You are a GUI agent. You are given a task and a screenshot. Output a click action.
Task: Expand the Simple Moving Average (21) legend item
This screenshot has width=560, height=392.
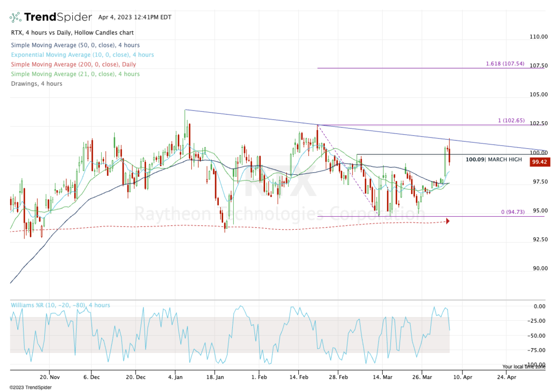pos(75,74)
